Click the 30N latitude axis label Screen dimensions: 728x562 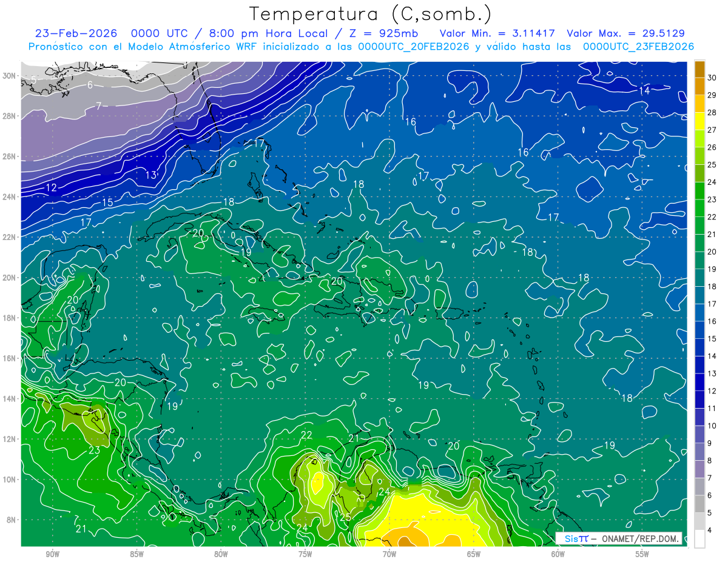click(10, 76)
